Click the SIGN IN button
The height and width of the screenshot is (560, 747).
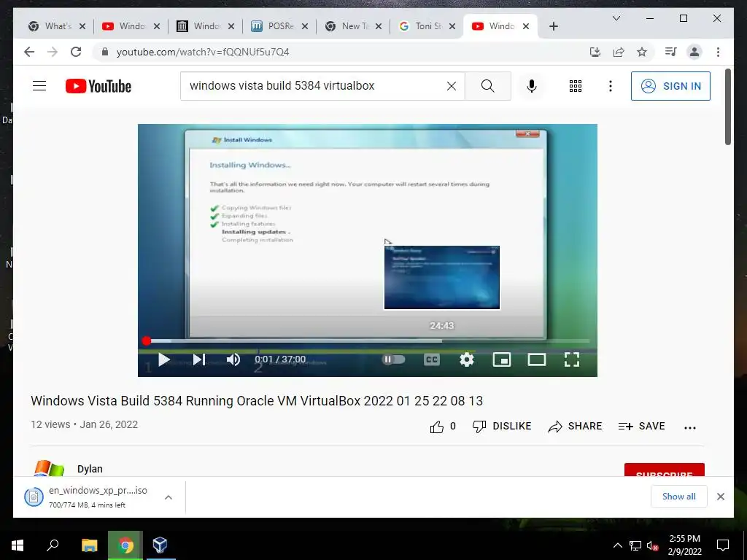coord(671,86)
